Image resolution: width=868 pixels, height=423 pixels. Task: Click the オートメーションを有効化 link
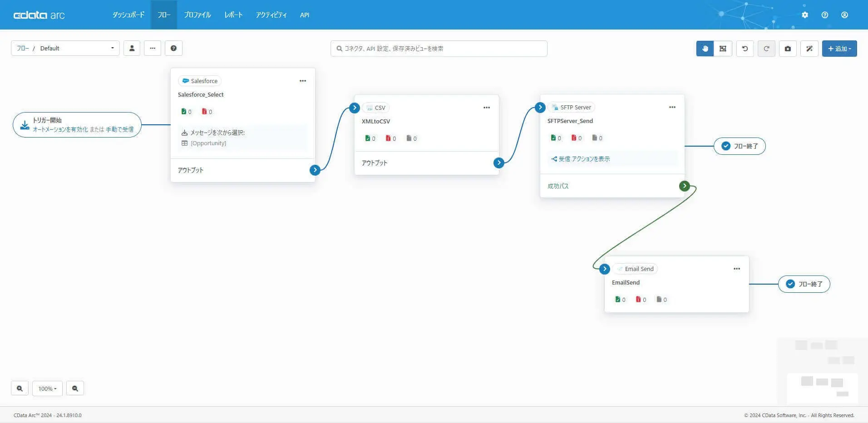pyautogui.click(x=60, y=129)
